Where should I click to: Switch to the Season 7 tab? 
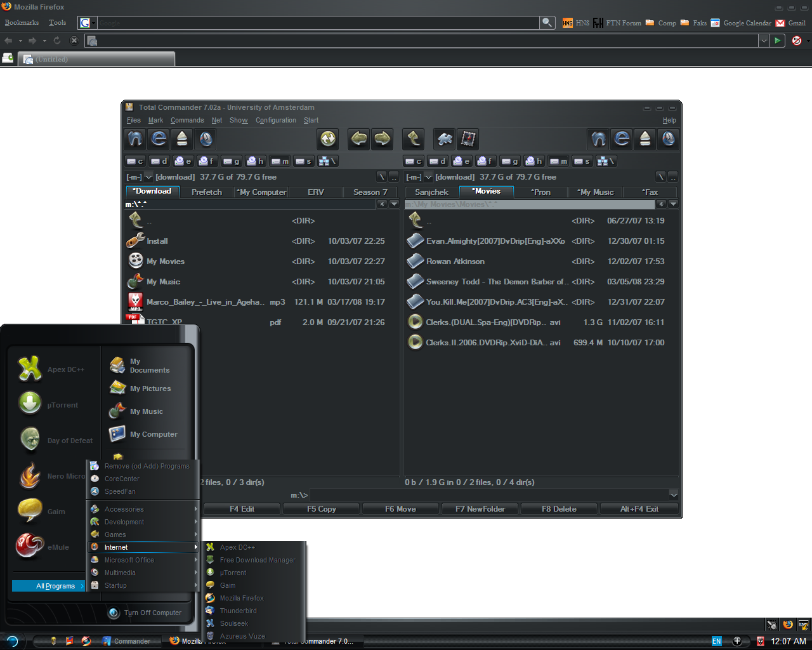370,192
